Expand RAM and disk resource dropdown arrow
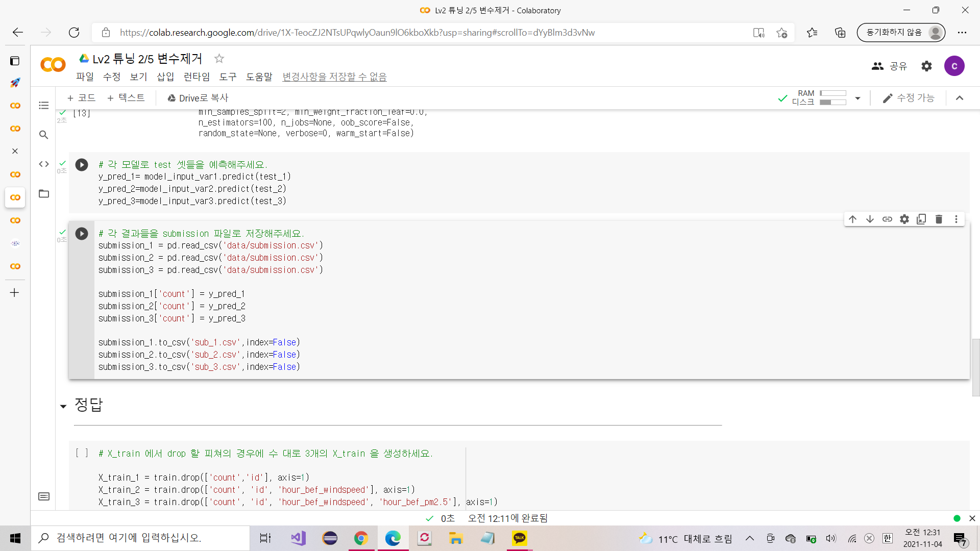This screenshot has height=551, width=980. pos(857,98)
